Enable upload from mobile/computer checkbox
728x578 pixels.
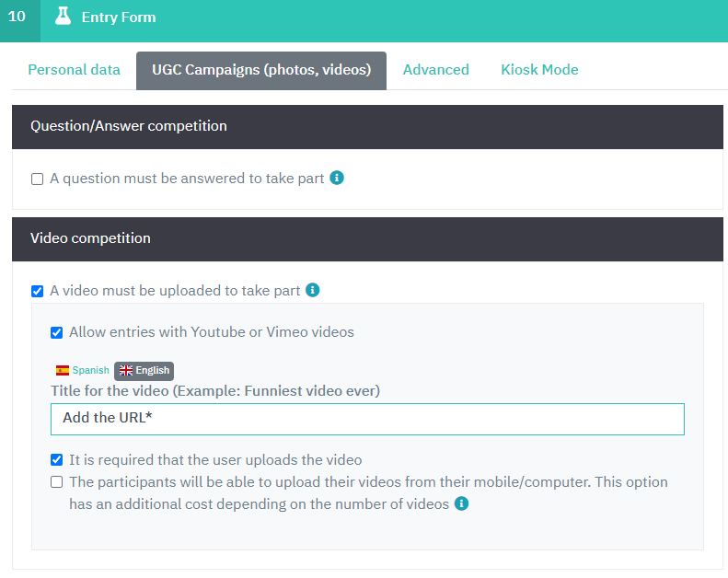pos(57,482)
